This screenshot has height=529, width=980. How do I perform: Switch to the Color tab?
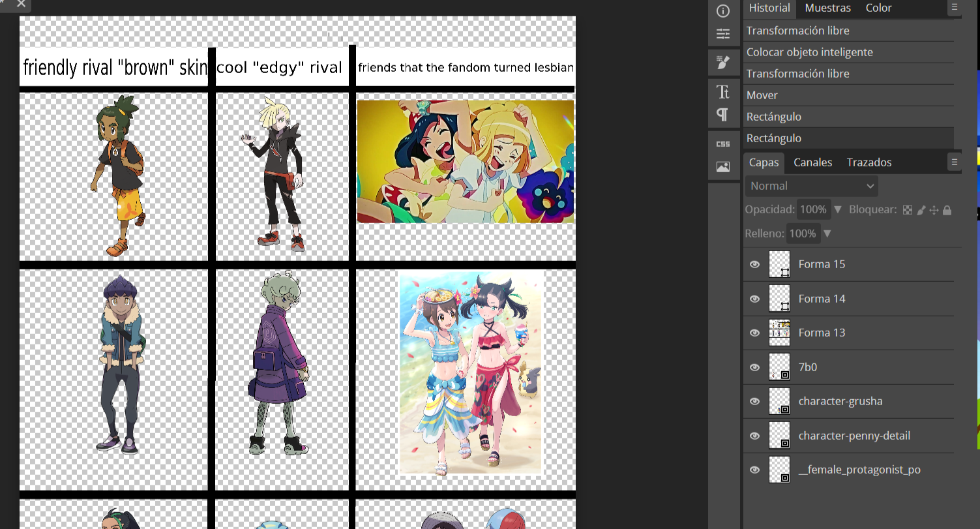[878, 8]
